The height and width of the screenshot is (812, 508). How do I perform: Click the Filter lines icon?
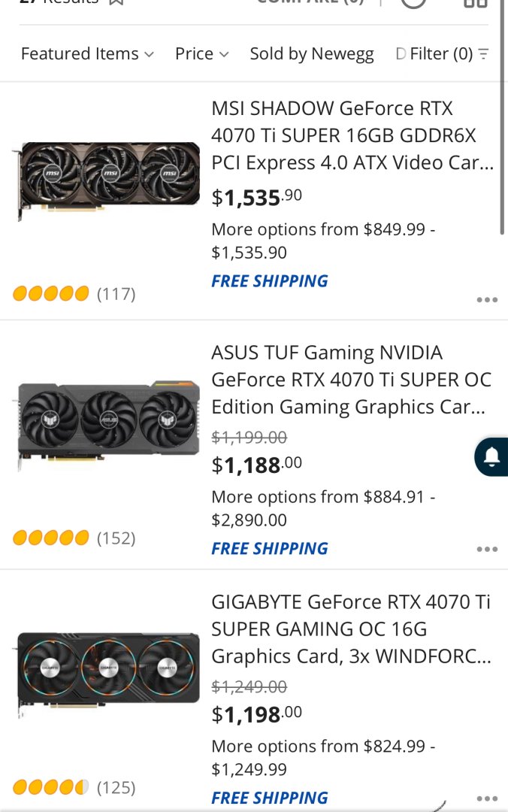(x=483, y=54)
